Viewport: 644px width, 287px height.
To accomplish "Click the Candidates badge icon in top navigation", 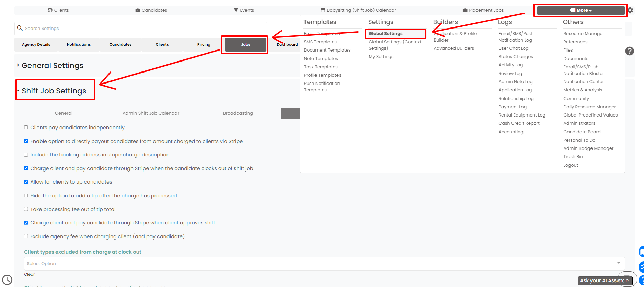I will tap(138, 10).
